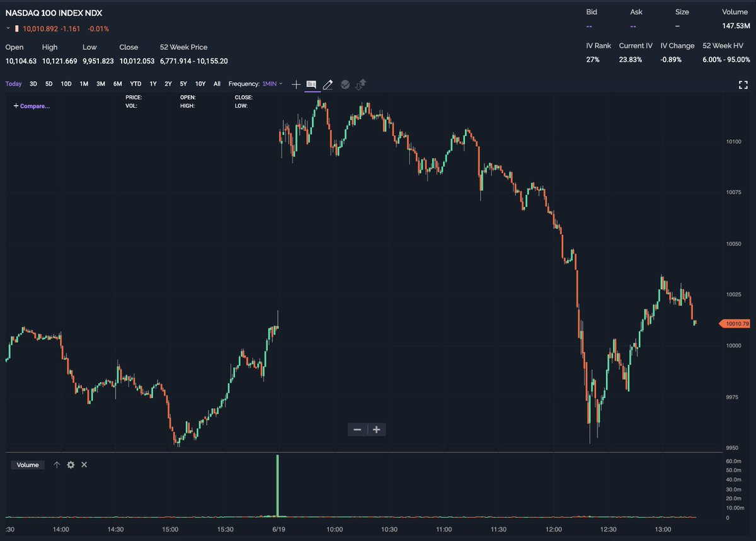Select the 1Y time range
756x541 pixels.
[x=153, y=84]
